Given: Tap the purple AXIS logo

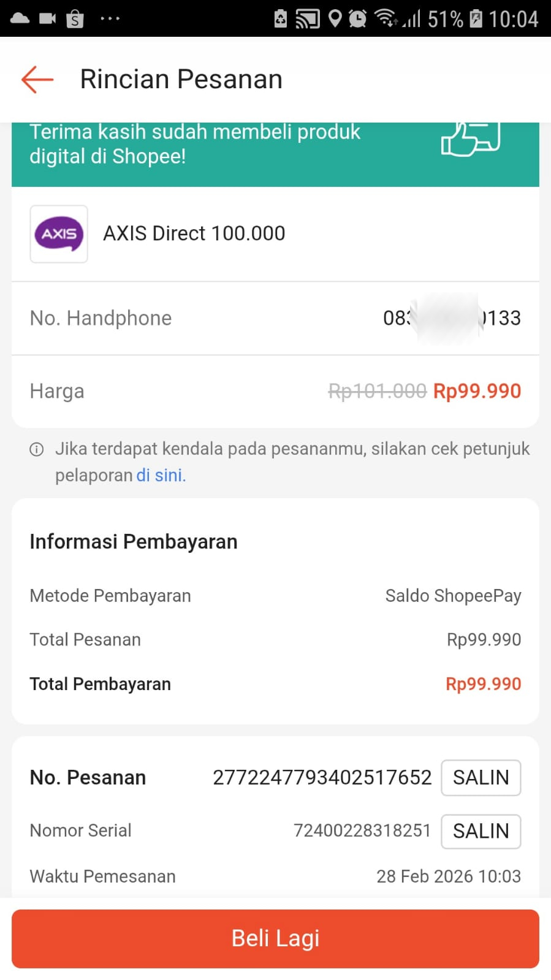Looking at the screenshot, I should 59,234.
